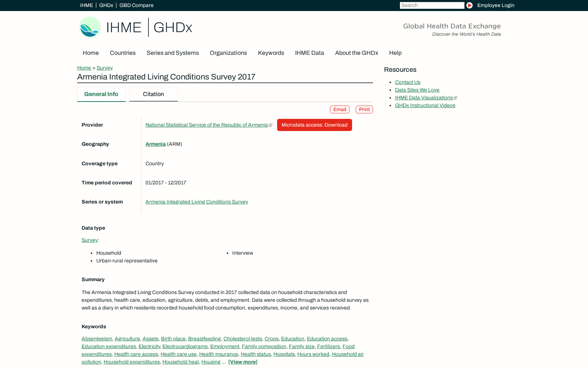The height and width of the screenshot is (368, 588).
Task: Open the Crops keyword link
Action: click(x=272, y=339)
